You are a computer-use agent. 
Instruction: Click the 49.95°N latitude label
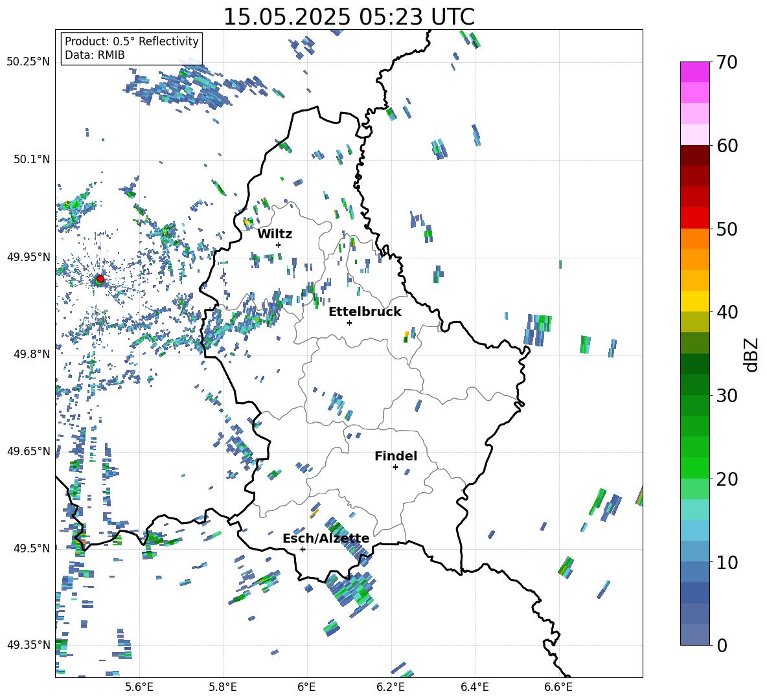29,256
